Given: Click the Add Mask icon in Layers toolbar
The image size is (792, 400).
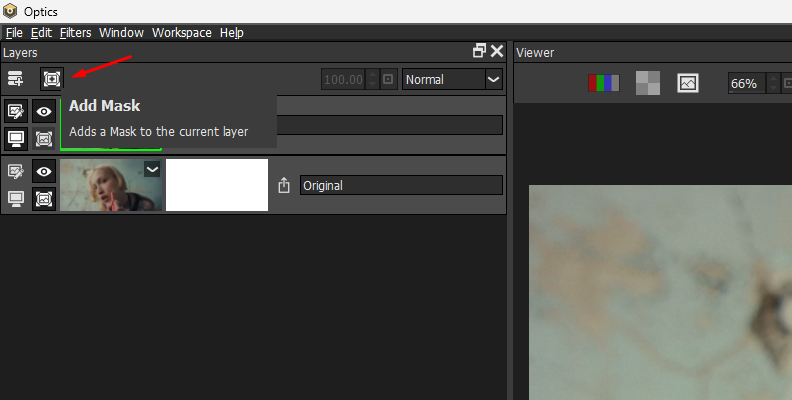Looking at the screenshot, I should [52, 79].
